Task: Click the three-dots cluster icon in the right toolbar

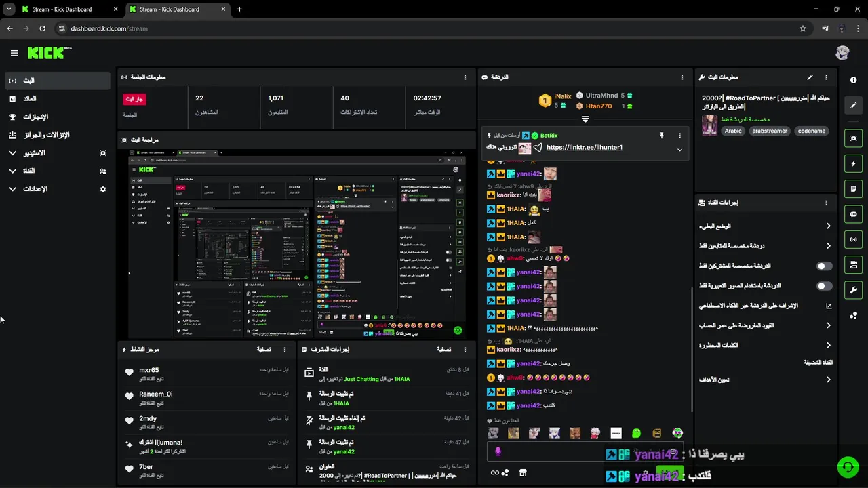Action: click(x=853, y=315)
